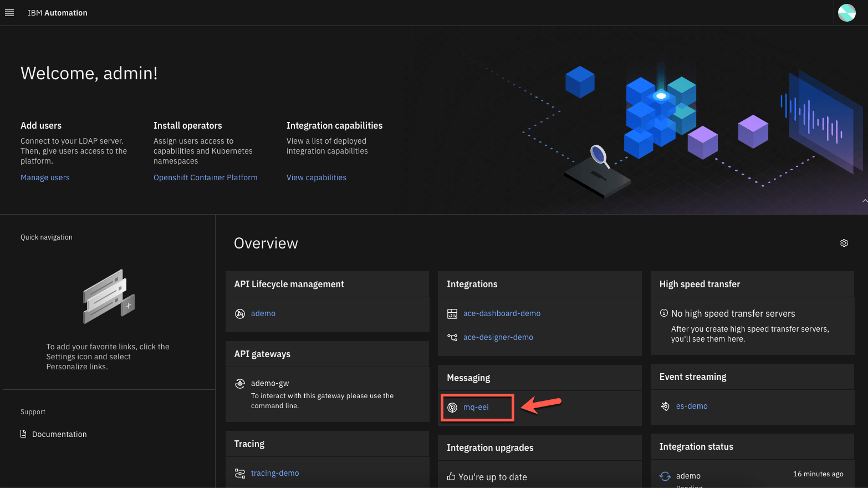Open the admin avatar profile menu
Image resolution: width=868 pixels, height=488 pixels.
(x=846, y=12)
